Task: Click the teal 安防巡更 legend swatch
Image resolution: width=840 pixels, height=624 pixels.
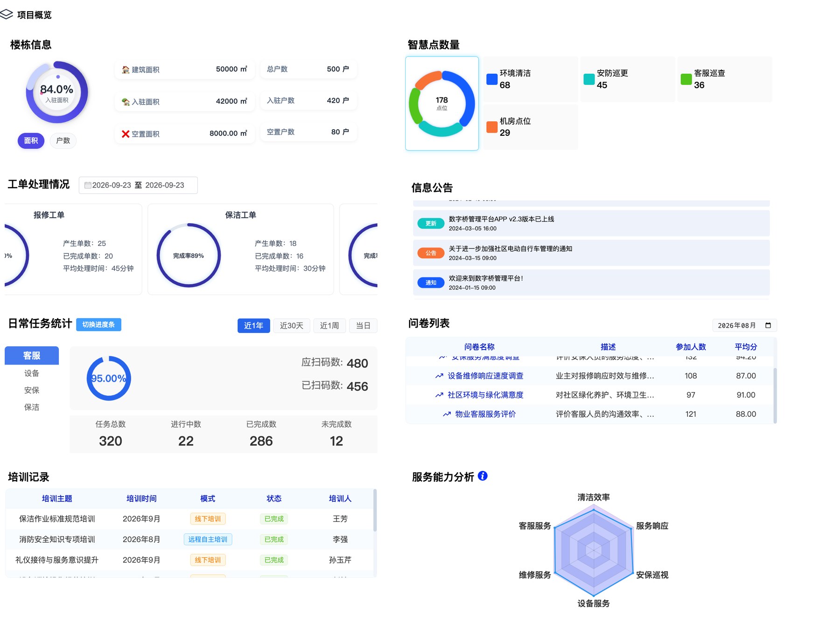Action: coord(589,79)
